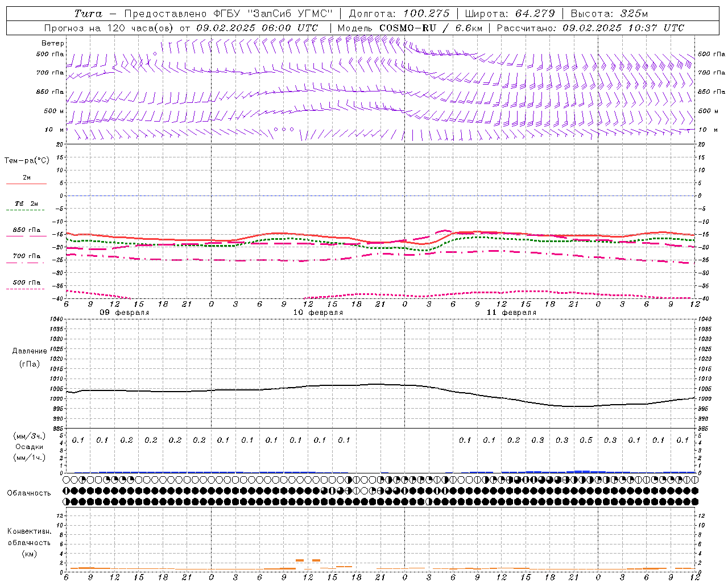
Task: Click the station name 'Tura' in the header
Action: point(88,14)
